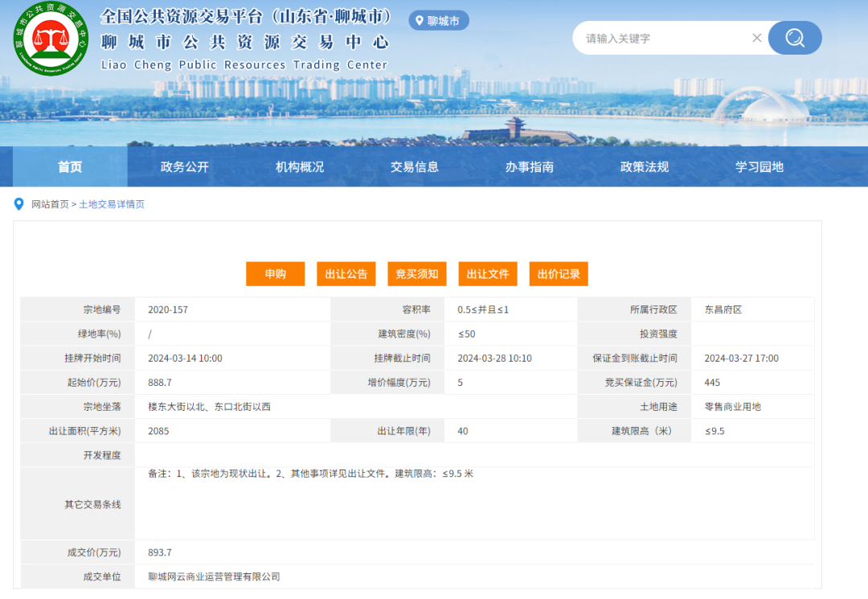Screen dimensions: 868x599
Task: Click the 宗地编号 label cell
Action: [78, 310]
